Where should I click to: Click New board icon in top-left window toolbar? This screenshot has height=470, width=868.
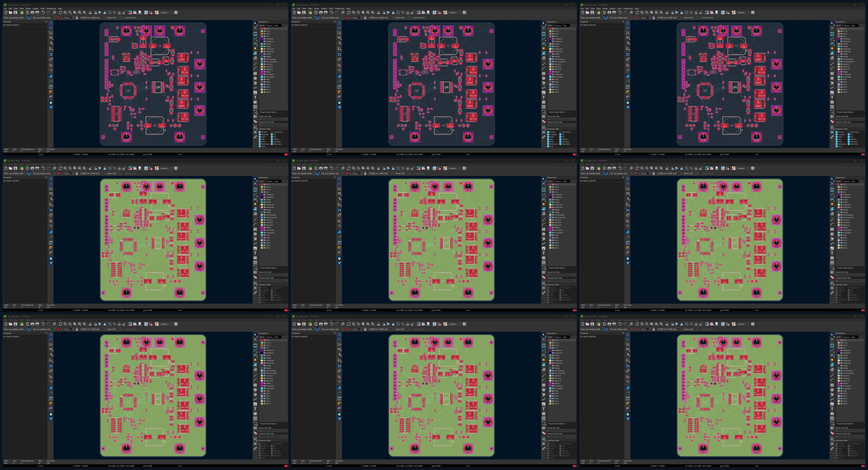[x=5, y=13]
